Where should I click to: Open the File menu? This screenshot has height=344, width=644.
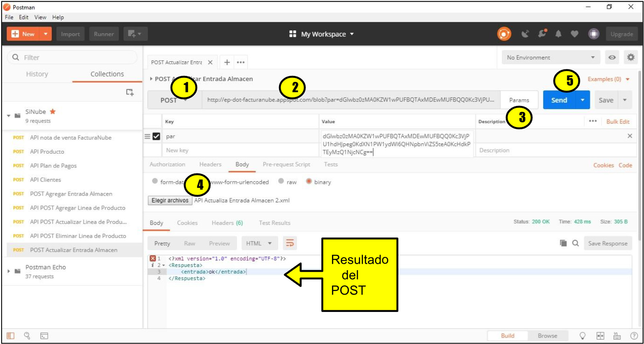pos(9,17)
